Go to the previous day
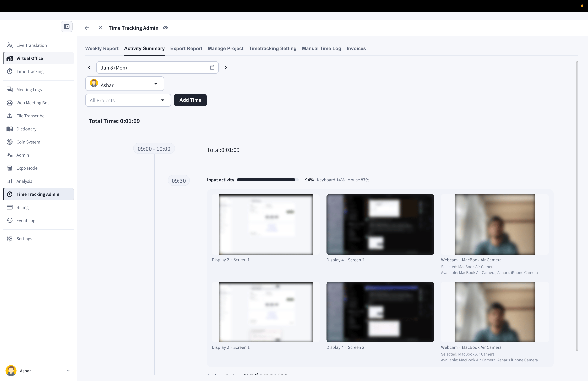This screenshot has width=588, height=381. [89, 67]
